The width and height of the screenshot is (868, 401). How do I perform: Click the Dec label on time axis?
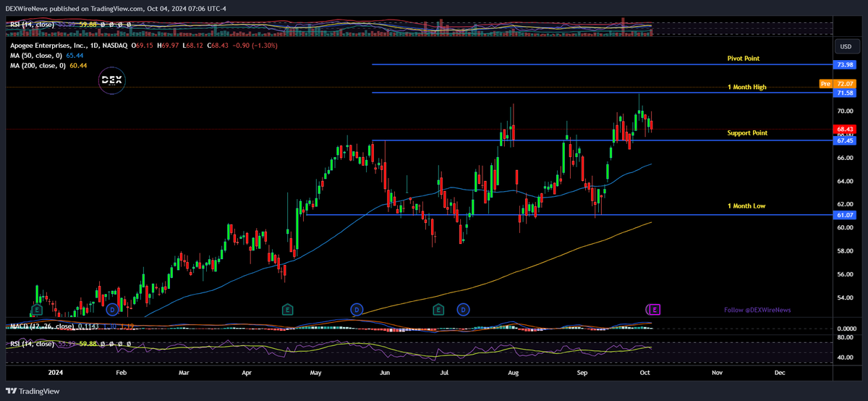pos(780,373)
